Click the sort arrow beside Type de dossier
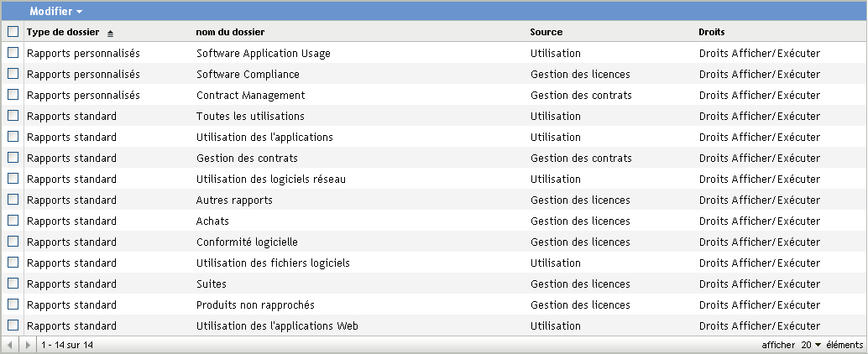868x354 pixels. (110, 33)
